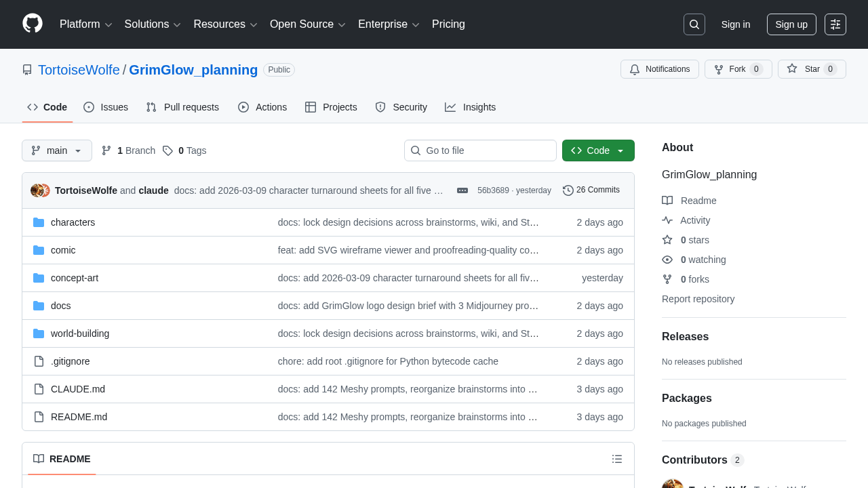This screenshot has height=488, width=868.
Task: Switch to the Issues tab
Action: click(105, 107)
